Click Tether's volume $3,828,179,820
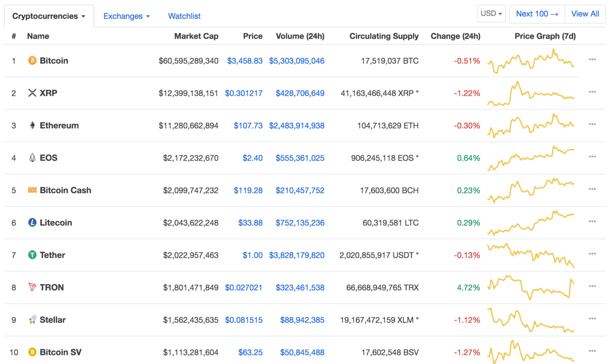The height and width of the screenshot is (364, 610). tap(297, 255)
